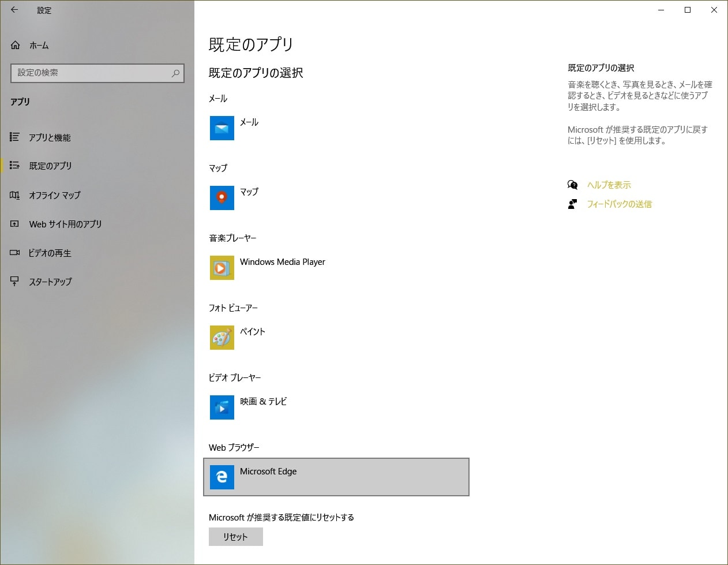
Task: Click the ビデオ プレーヤー category label
Action: 235,377
